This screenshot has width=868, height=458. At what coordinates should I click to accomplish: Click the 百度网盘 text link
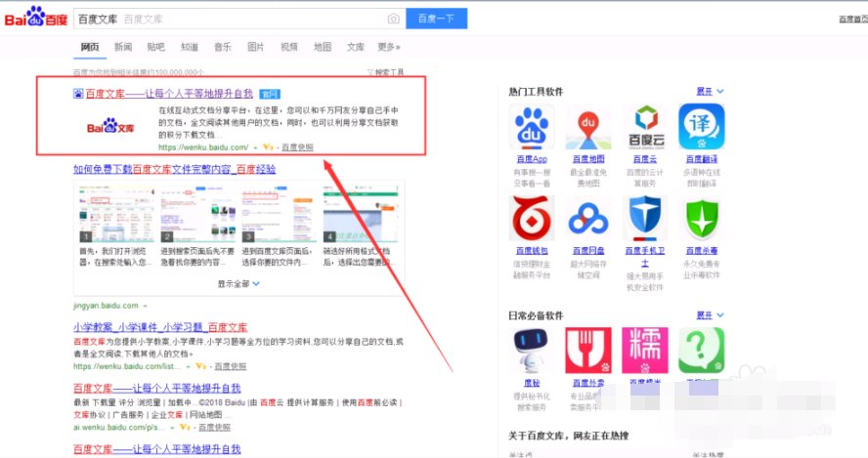pos(587,251)
